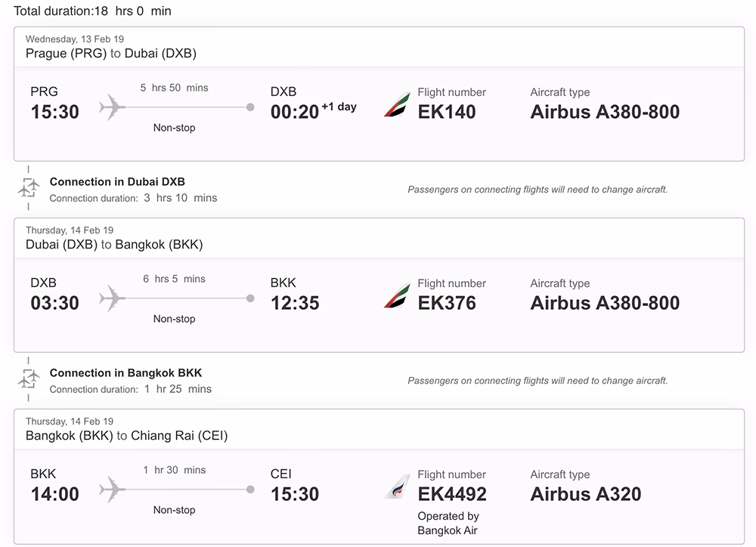Screen dimensions: 756x547
Task: Click the 15:30 PRG departure time
Action: pyautogui.click(x=54, y=112)
